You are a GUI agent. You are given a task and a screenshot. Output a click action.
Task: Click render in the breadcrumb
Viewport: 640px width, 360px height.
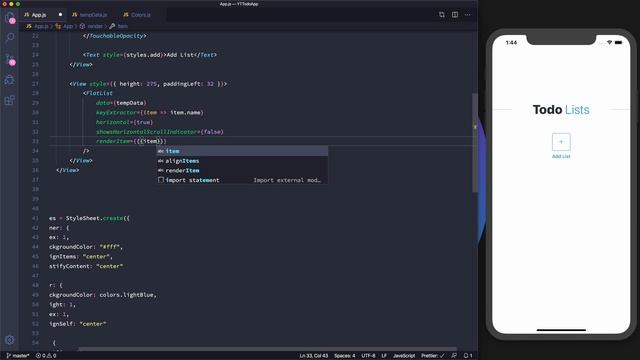point(95,26)
